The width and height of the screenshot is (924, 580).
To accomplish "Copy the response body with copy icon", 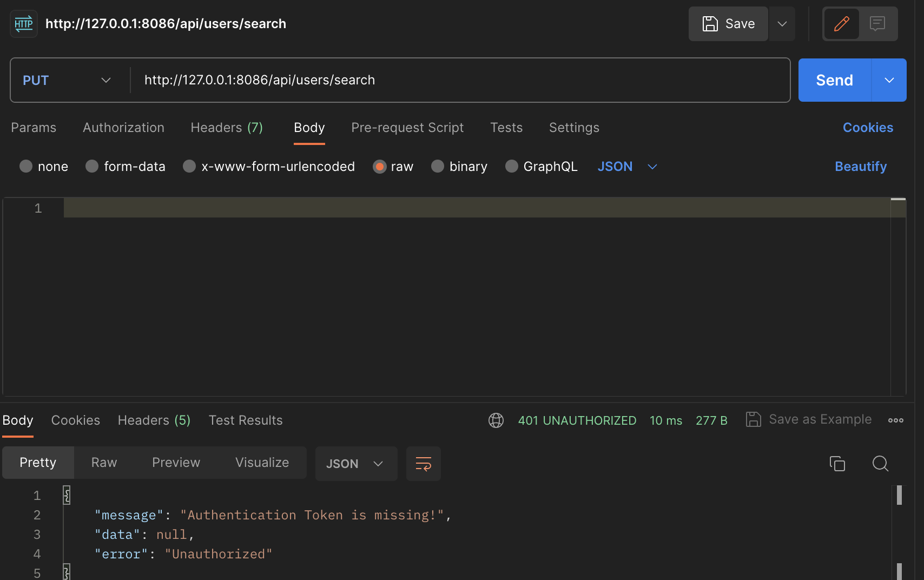I will pos(837,464).
